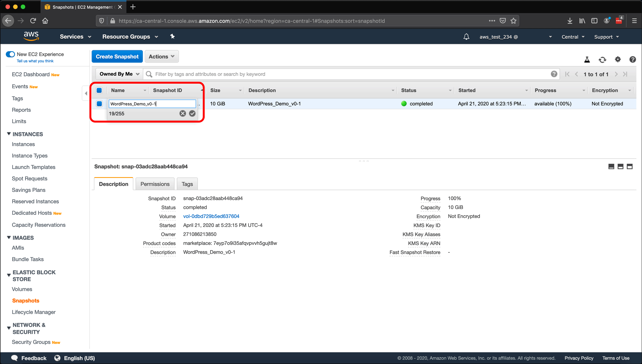Click the snapshot name input field
Image resolution: width=642 pixels, height=364 pixels.
[152, 104]
